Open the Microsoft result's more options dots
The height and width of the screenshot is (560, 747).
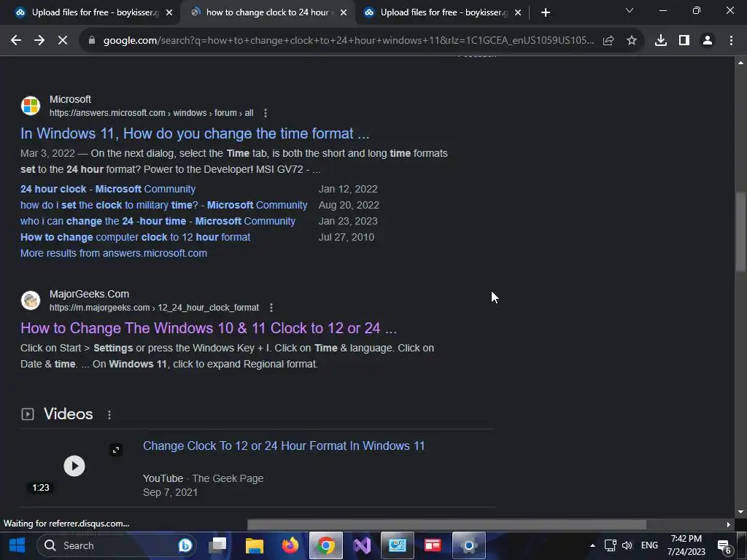[266, 113]
